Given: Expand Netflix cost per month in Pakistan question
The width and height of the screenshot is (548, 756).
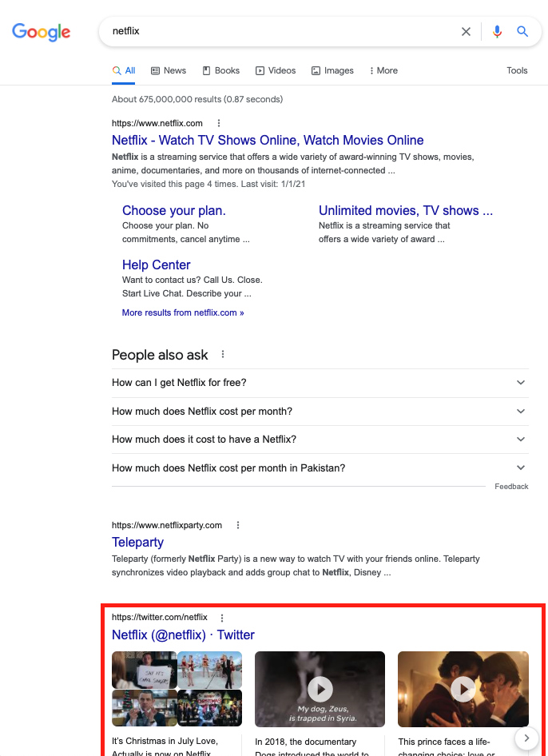Looking at the screenshot, I should [320, 468].
